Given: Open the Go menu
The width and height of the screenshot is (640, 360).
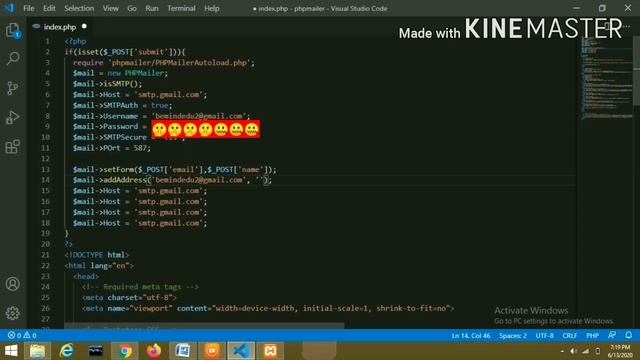Looking at the screenshot, I should tap(131, 8).
